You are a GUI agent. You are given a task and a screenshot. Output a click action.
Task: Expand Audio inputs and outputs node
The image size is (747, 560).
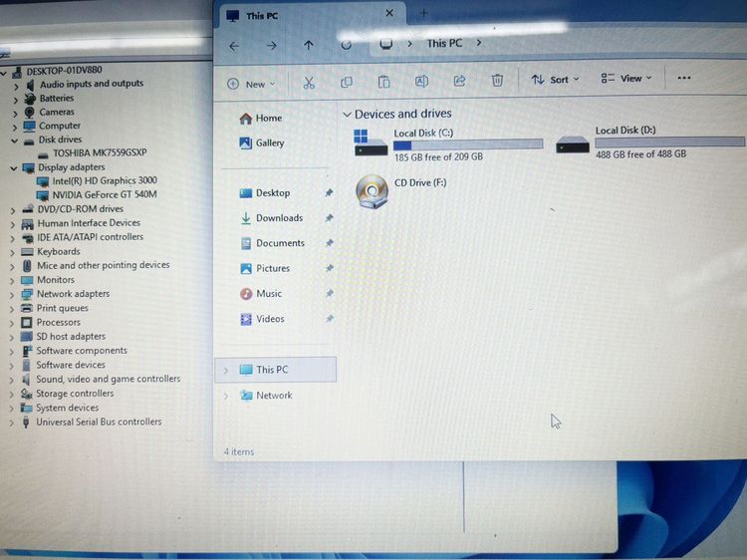(x=16, y=87)
